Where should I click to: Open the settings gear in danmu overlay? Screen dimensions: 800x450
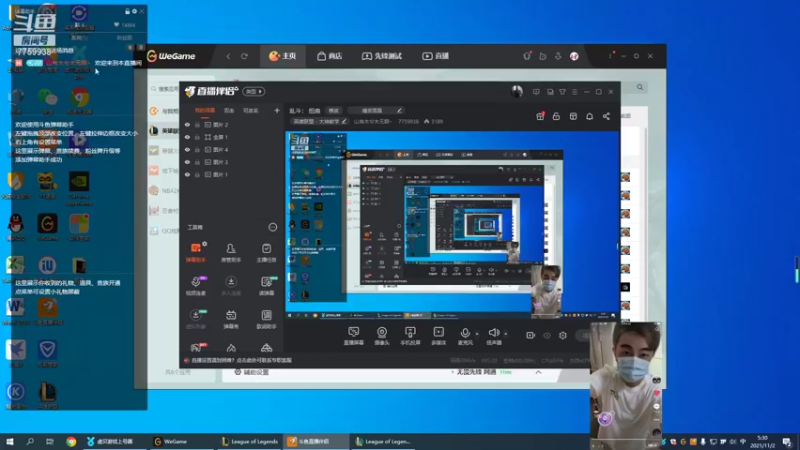[134, 11]
